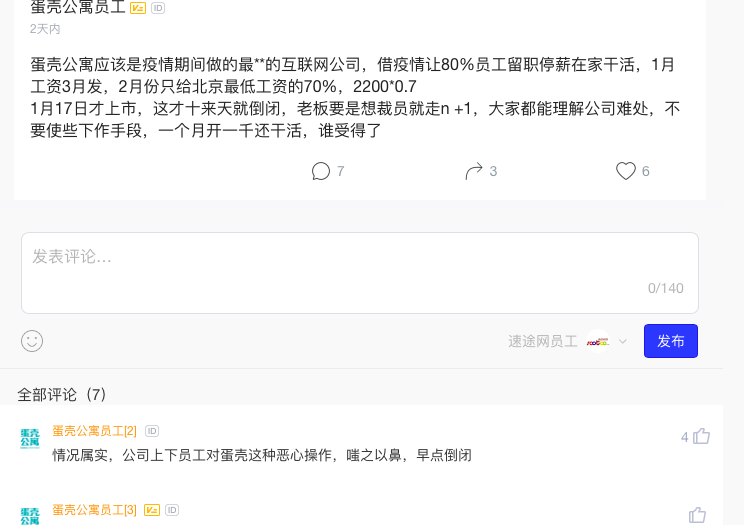
Task: Open the 速途网员工 posting identity selector
Action: tap(543, 341)
